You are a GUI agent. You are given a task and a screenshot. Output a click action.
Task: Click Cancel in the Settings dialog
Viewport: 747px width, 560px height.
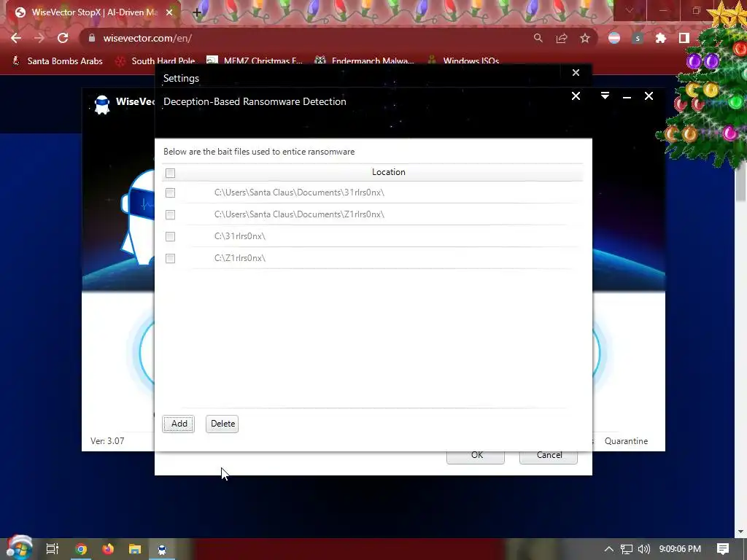point(549,456)
